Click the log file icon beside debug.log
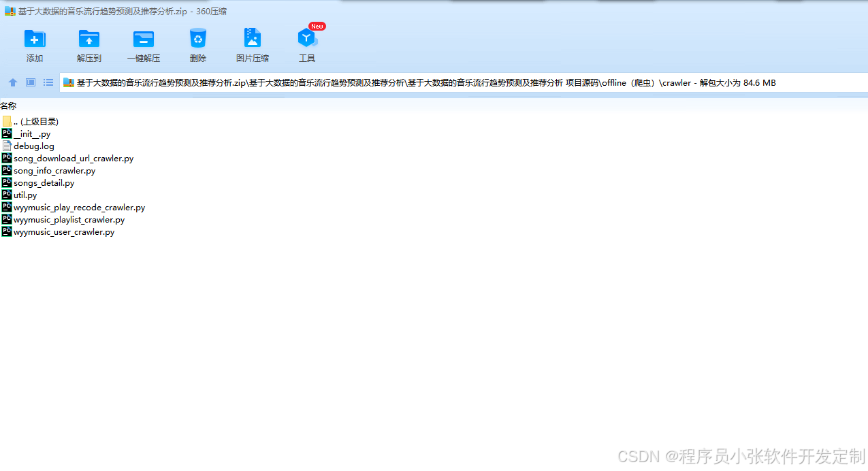This screenshot has width=868, height=471. 7,146
